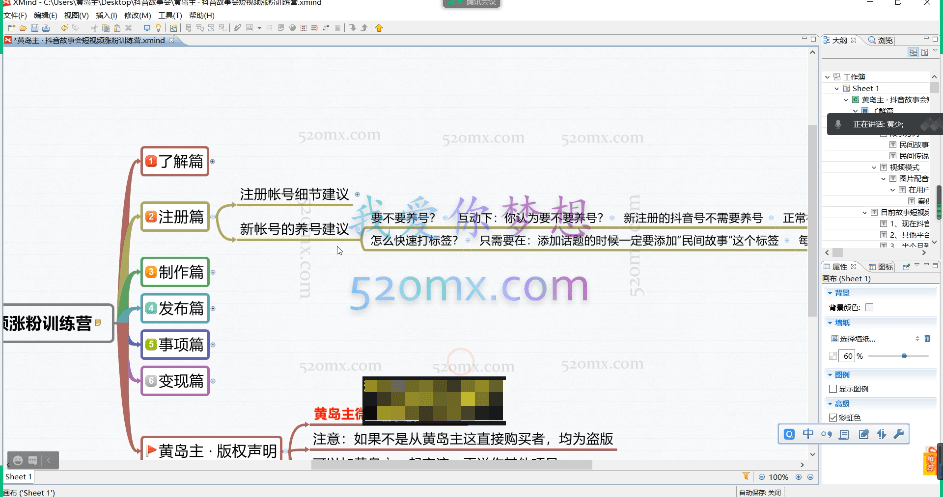This screenshot has height=497, width=943.
Task: Expand the 了解篇 topic branch
Action: coord(212,161)
